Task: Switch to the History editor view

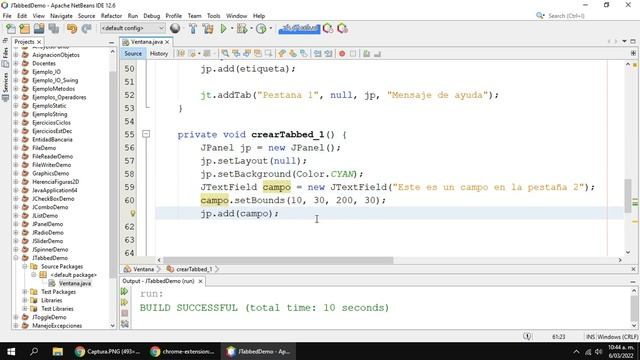Action: click(x=159, y=53)
